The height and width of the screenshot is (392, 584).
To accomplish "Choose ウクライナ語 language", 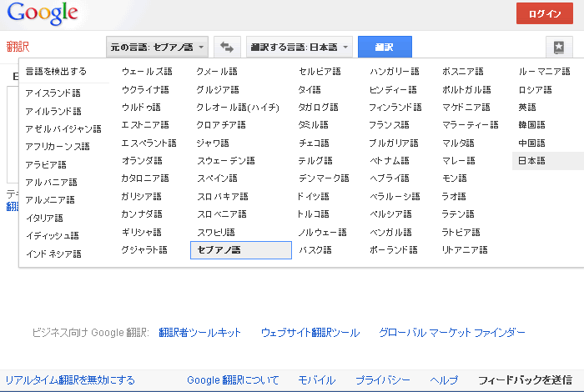I will (x=145, y=90).
